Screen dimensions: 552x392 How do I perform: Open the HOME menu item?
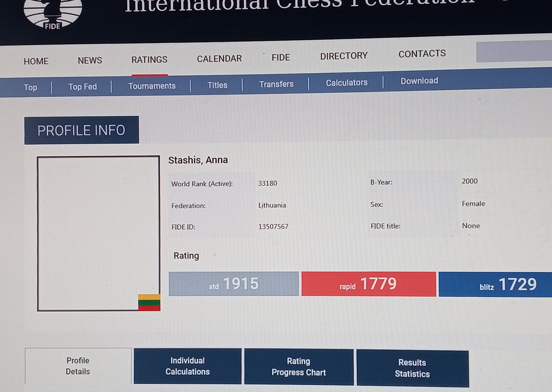(36, 61)
